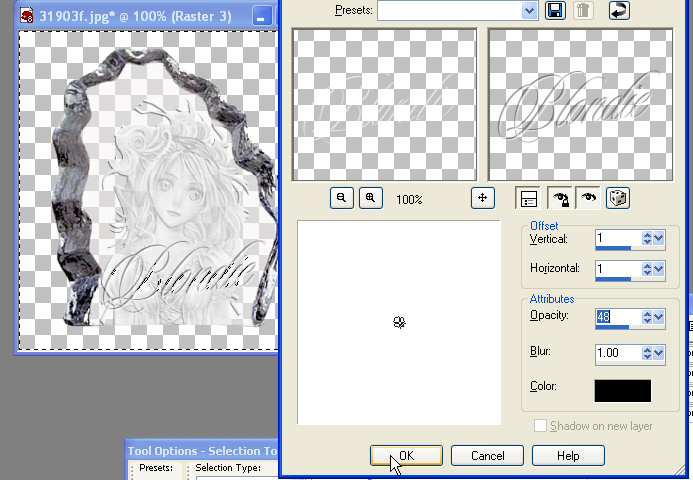Click the Opacity spinner arrows
The height and width of the screenshot is (480, 693).
[x=647, y=317]
